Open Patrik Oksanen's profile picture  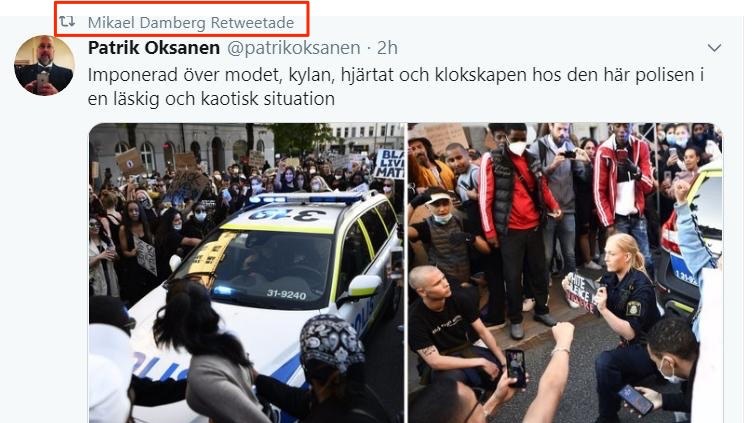click(x=44, y=65)
